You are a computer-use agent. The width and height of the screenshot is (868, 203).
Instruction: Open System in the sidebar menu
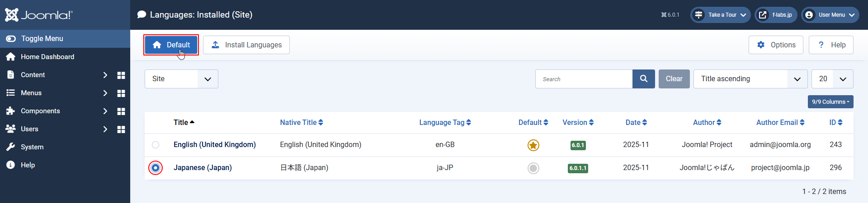[x=32, y=147]
